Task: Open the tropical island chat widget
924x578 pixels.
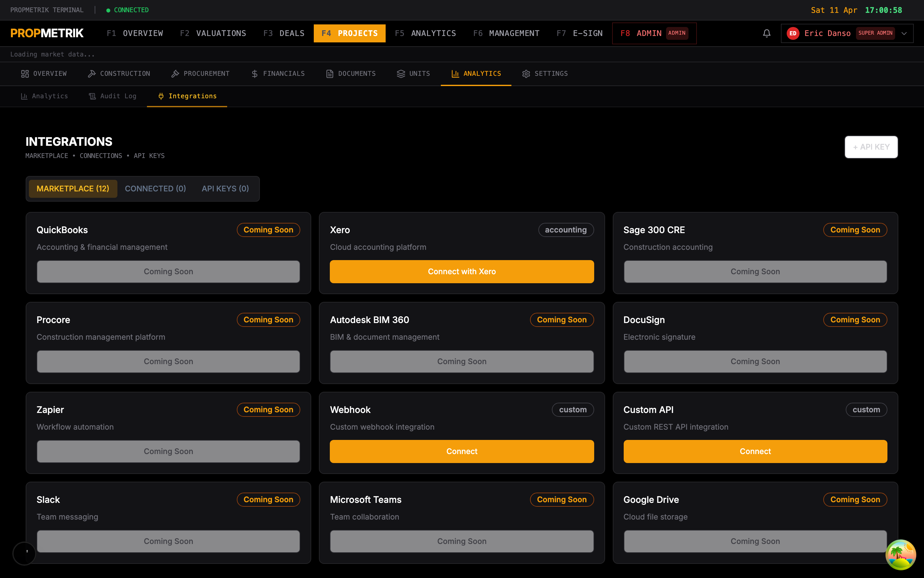Action: pyautogui.click(x=901, y=555)
